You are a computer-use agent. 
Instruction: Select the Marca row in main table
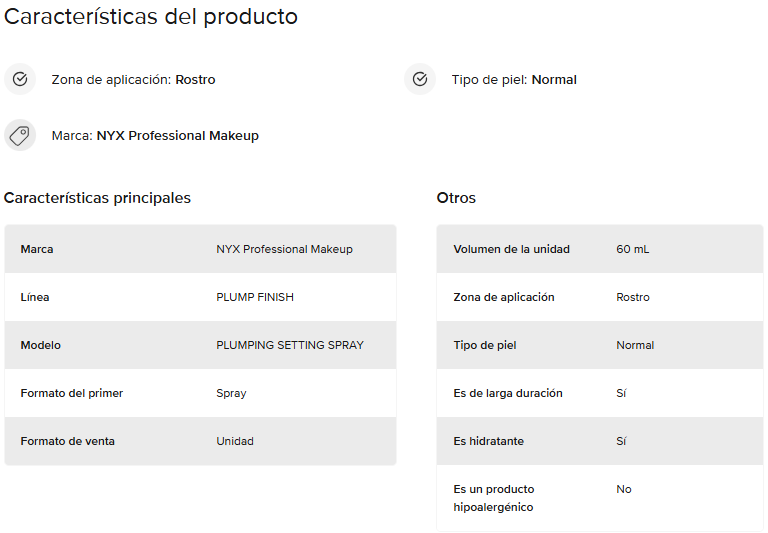200,249
